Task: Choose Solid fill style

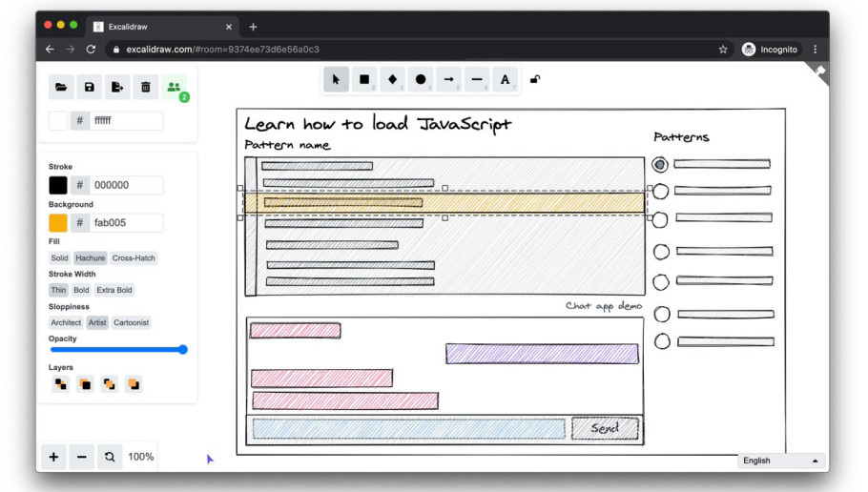Action: point(59,257)
